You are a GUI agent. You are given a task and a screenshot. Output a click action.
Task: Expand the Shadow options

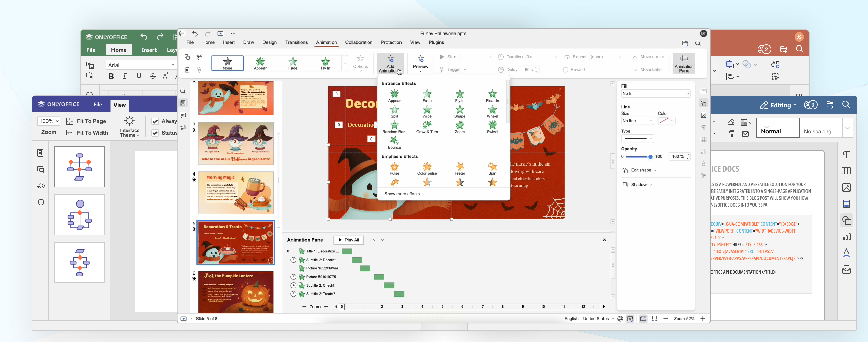(638, 185)
